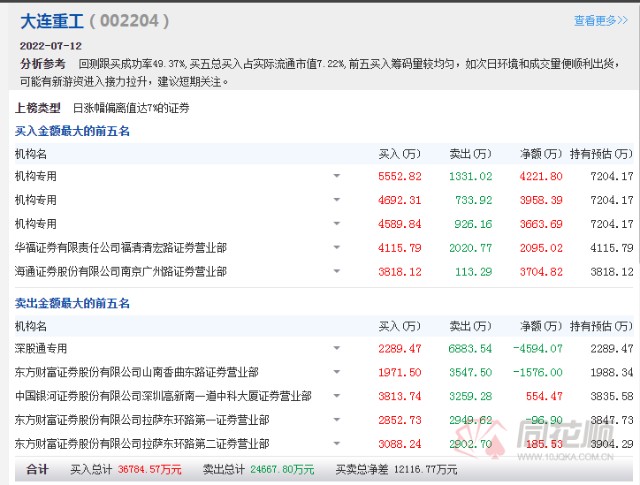Click 买入总计 36784.57万元 total
Screen dimensions: 640x485
point(126,469)
